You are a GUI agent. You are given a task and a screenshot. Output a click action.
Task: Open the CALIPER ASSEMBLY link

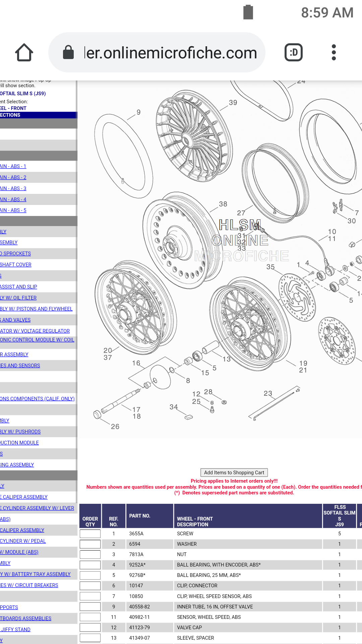[22, 530]
